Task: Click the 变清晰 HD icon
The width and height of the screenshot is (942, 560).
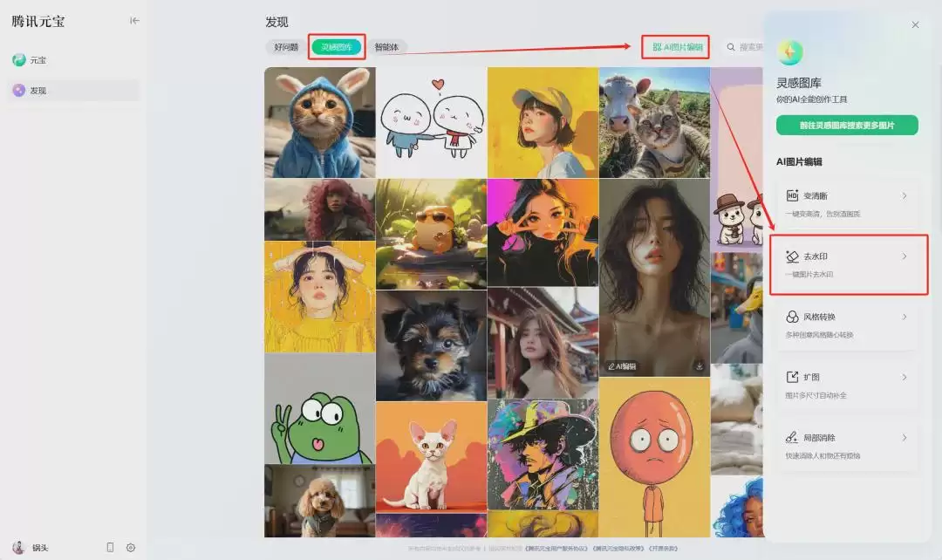Action: click(792, 195)
